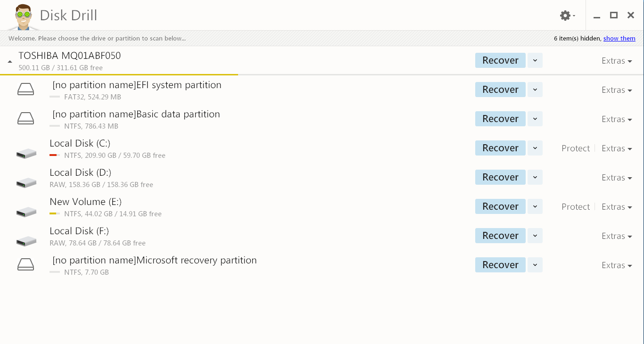Recover the EFI system partition
The width and height of the screenshot is (644, 344).
click(500, 90)
